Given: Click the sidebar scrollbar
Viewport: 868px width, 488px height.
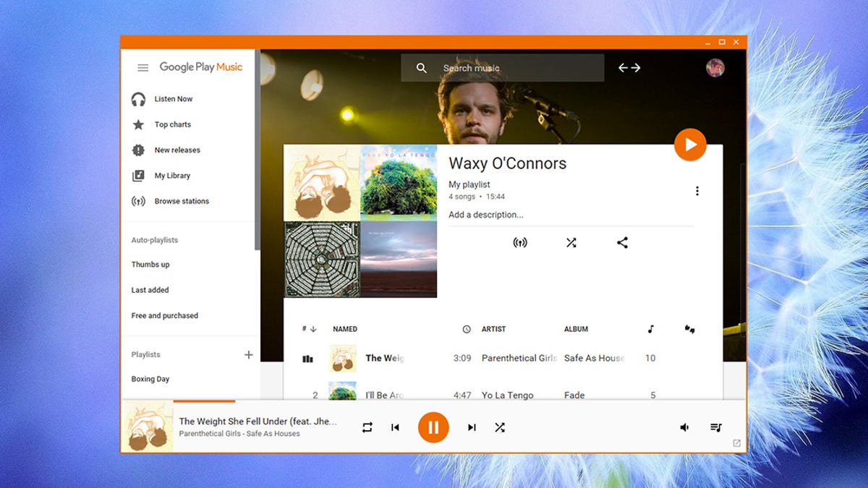Looking at the screenshot, I should tap(257, 150).
